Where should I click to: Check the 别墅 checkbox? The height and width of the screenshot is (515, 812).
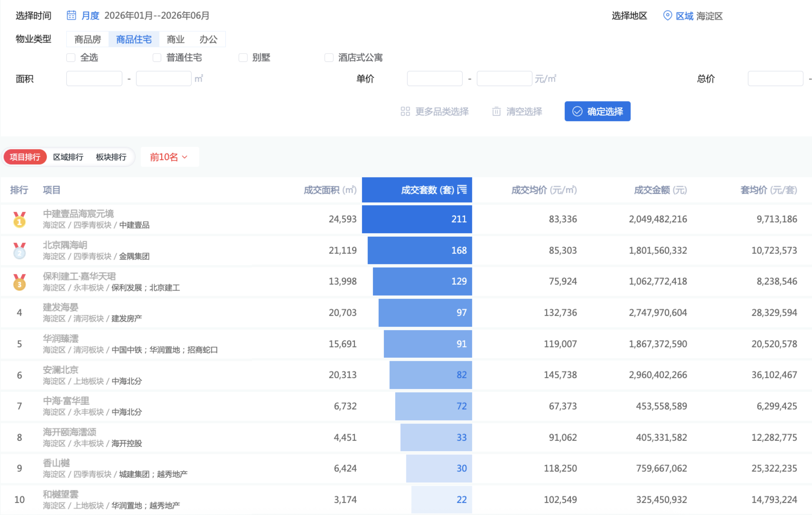(243, 57)
